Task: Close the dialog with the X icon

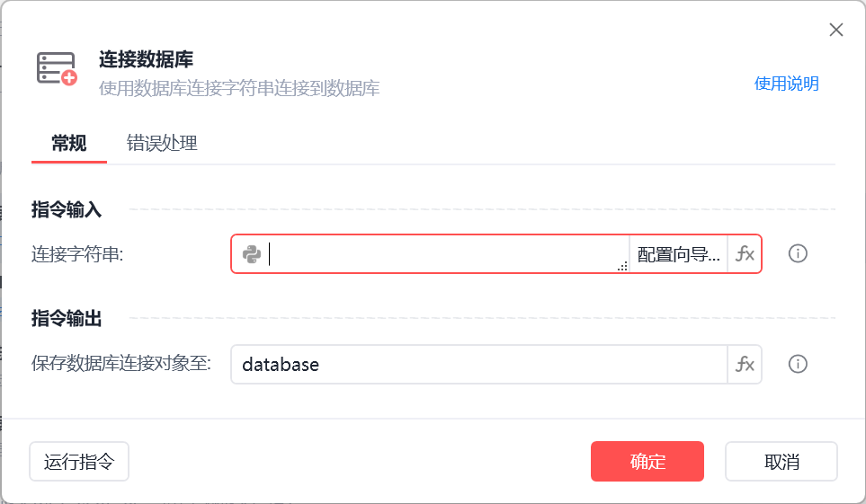Action: pos(836,30)
